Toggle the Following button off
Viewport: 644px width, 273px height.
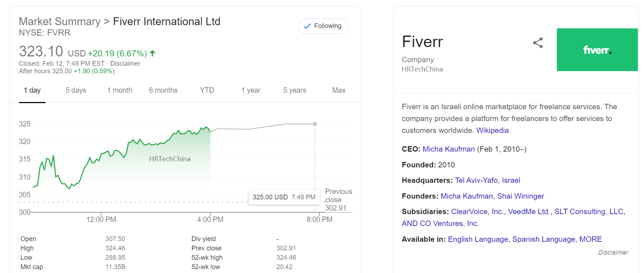tap(323, 26)
